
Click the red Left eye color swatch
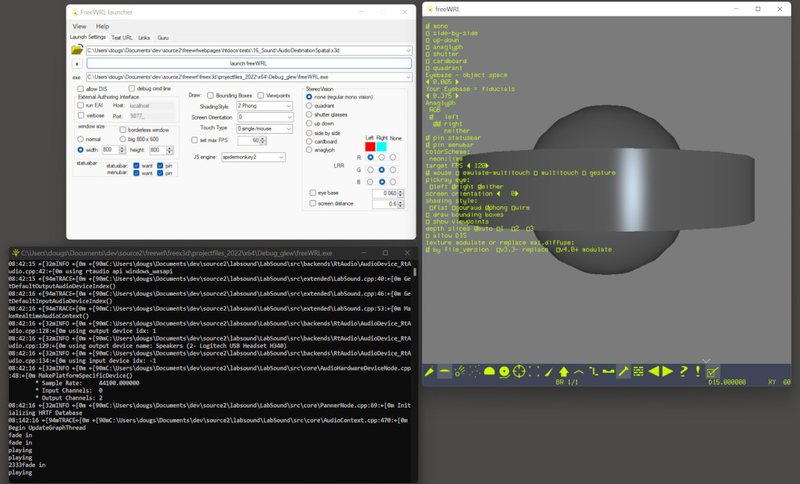pyautogui.click(x=370, y=147)
